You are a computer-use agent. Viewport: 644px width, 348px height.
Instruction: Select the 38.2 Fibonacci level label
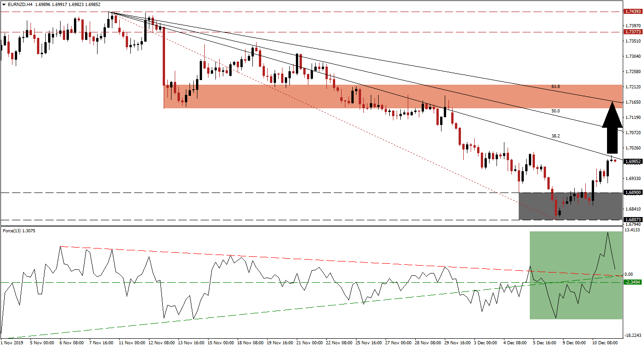[557, 135]
